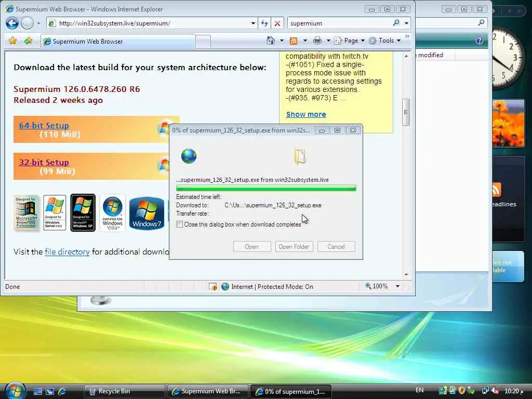Click the page scrollbar up arrow
Viewport: 532px width, 399px height.
coord(406,56)
